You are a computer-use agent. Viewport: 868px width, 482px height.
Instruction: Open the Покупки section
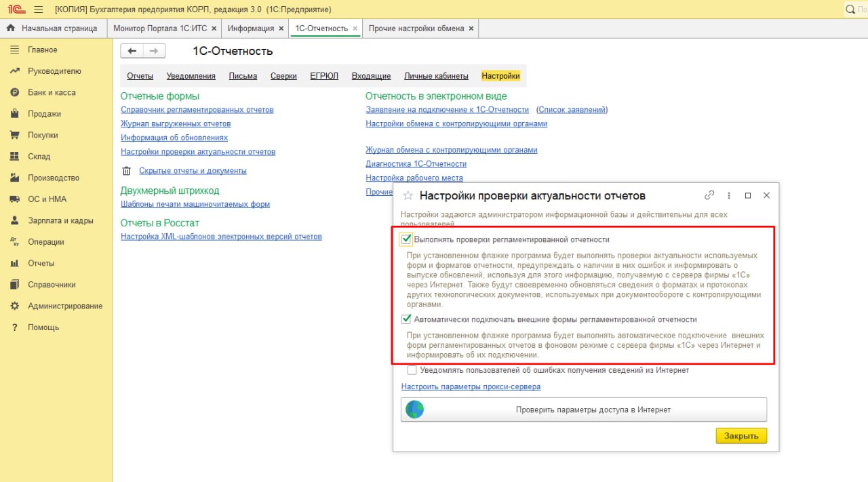click(x=43, y=135)
